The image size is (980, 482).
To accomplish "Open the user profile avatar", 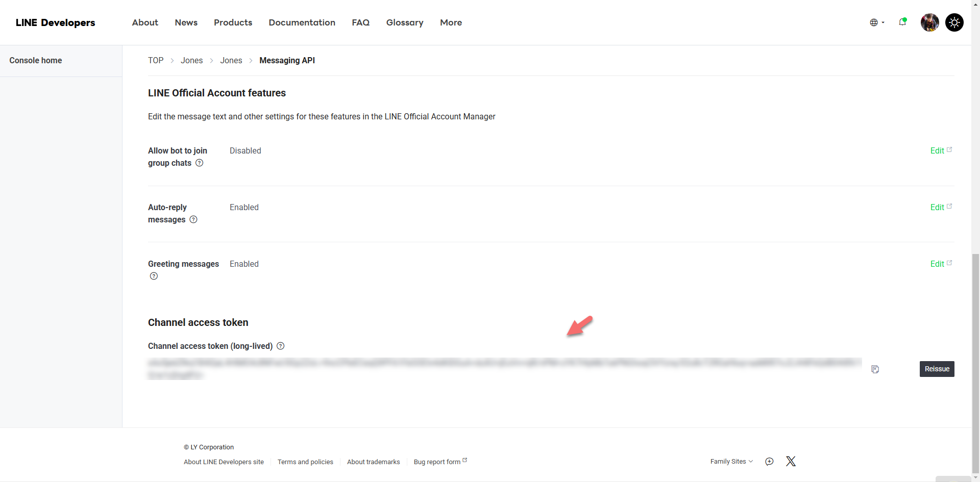I will click(x=929, y=22).
